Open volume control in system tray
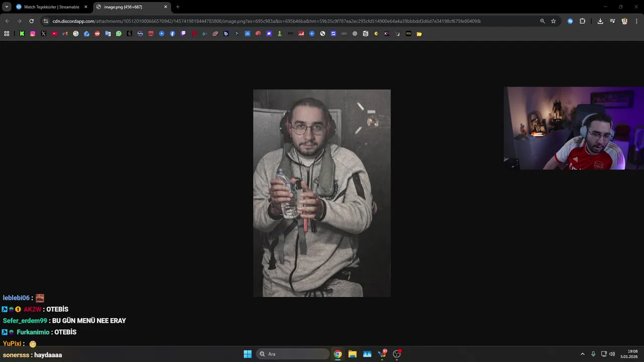 tap(612, 354)
